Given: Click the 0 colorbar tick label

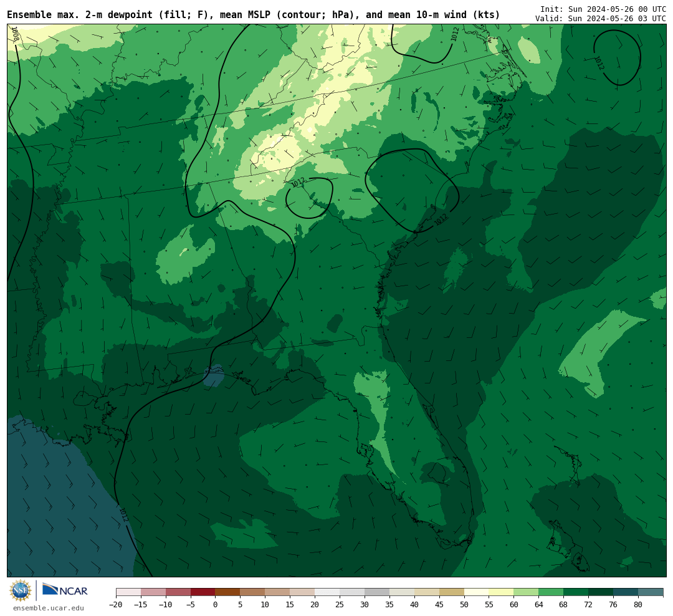Looking at the screenshot, I should [x=216, y=605].
